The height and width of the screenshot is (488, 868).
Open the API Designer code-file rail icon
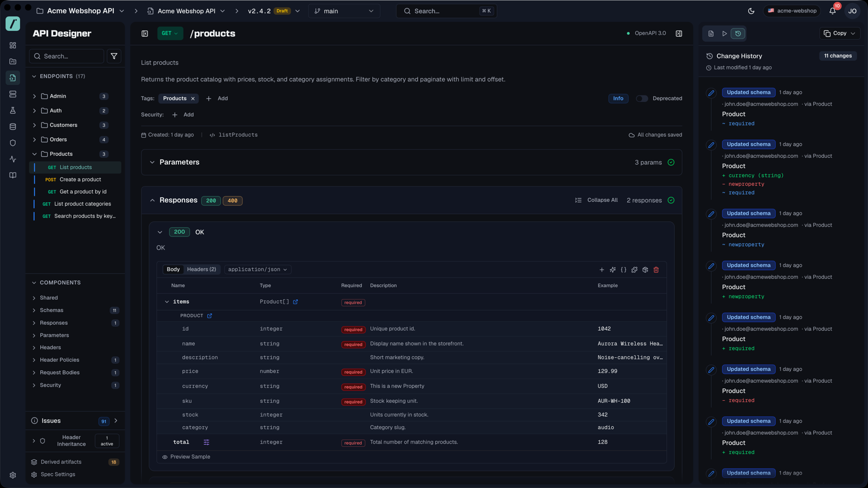click(x=12, y=78)
